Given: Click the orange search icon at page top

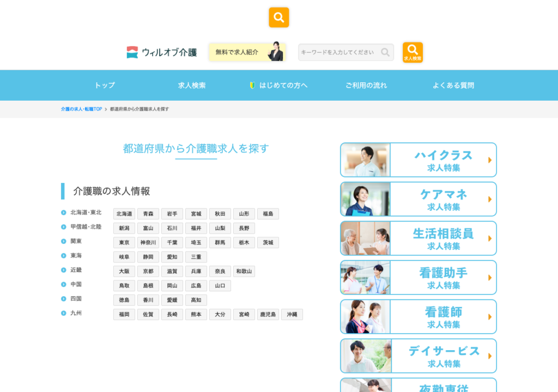Looking at the screenshot, I should 278,17.
